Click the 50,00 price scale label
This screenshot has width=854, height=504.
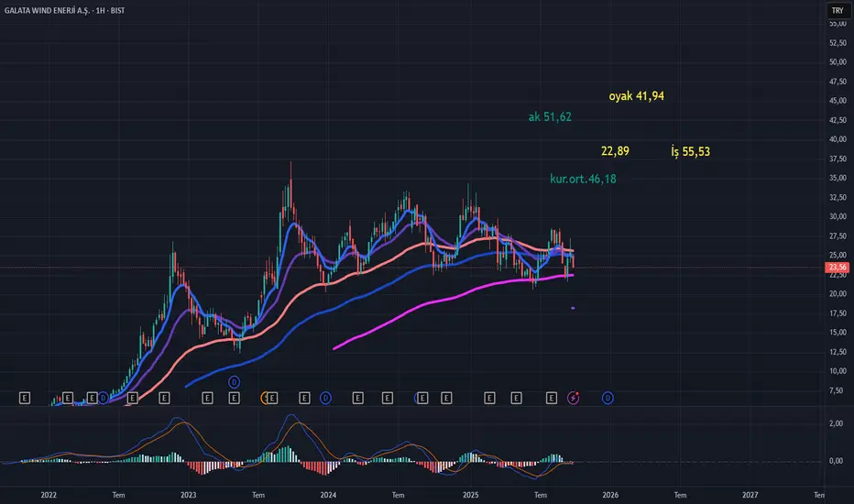(x=838, y=62)
